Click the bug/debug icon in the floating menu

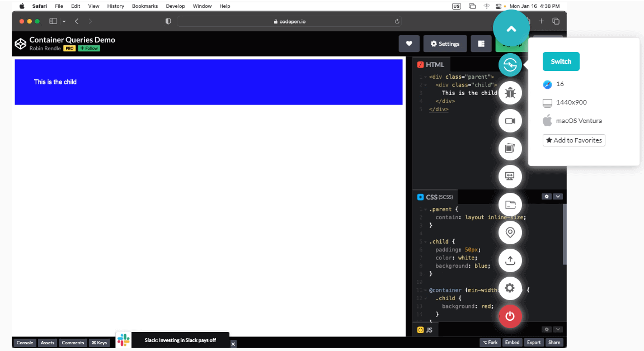coord(510,93)
